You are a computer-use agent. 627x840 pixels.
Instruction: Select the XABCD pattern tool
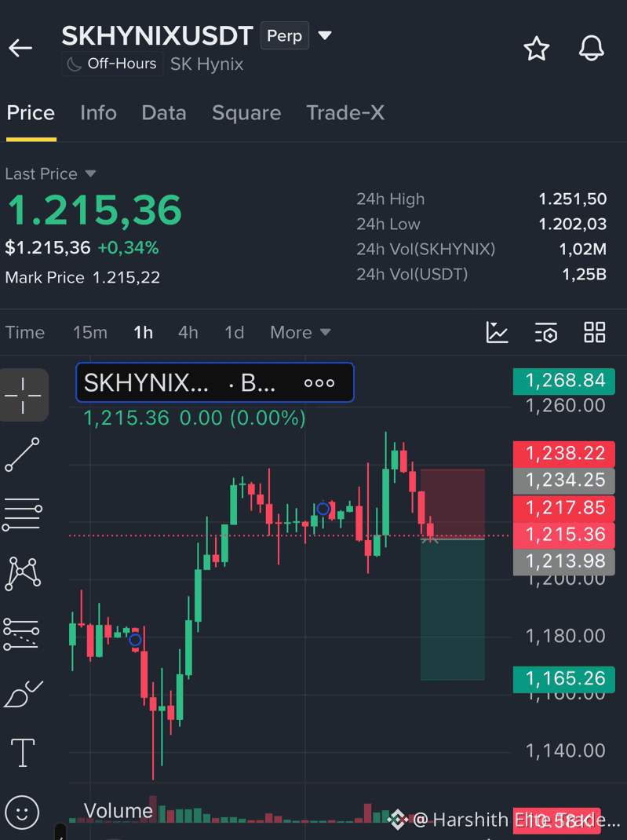[x=23, y=574]
